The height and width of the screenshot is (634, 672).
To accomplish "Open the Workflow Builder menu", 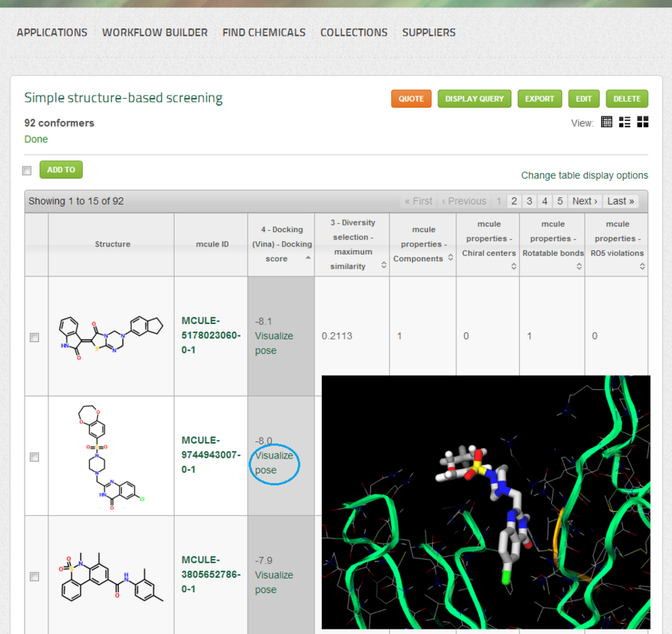I will tap(155, 33).
